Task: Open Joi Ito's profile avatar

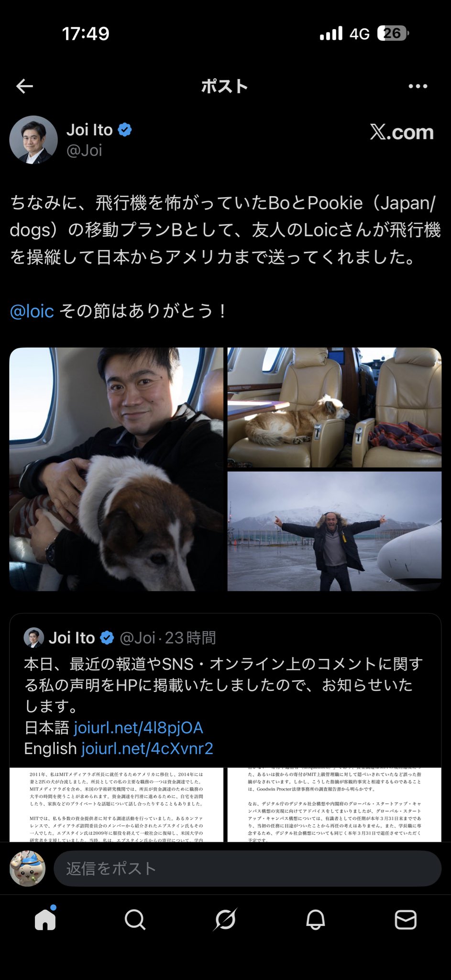Action: click(x=33, y=140)
